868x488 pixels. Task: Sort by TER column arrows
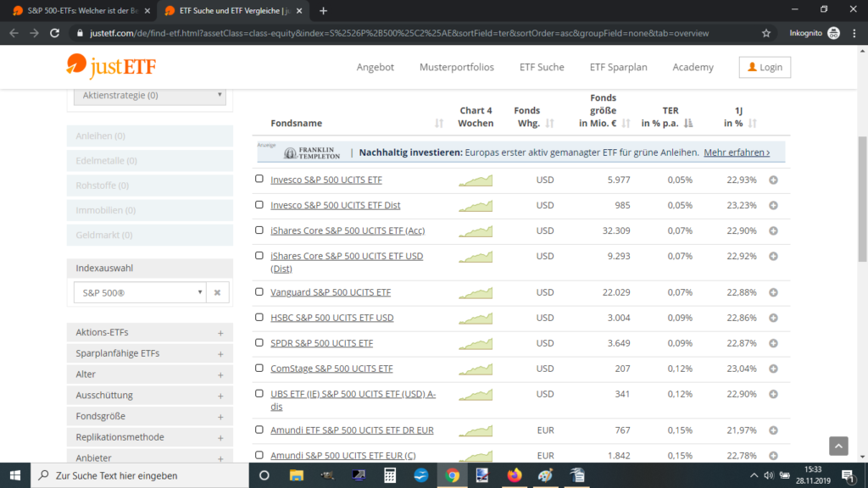(688, 123)
